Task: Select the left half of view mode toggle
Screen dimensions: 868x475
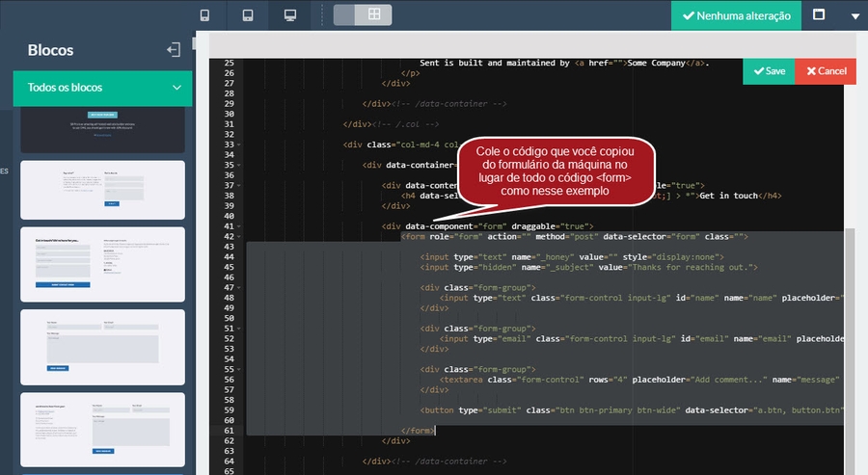Action: coord(344,14)
